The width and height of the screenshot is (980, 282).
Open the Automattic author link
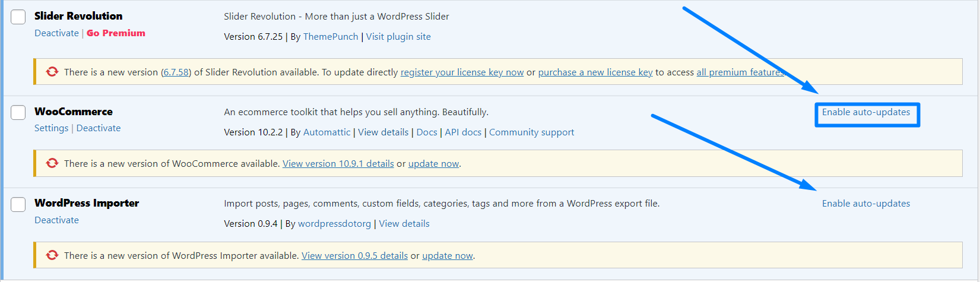[x=327, y=132]
